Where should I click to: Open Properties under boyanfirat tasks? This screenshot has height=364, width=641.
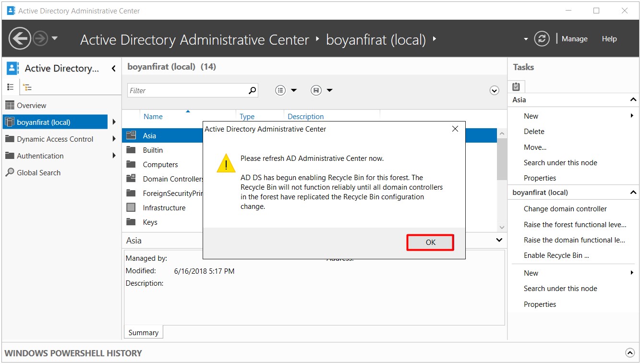coord(540,304)
